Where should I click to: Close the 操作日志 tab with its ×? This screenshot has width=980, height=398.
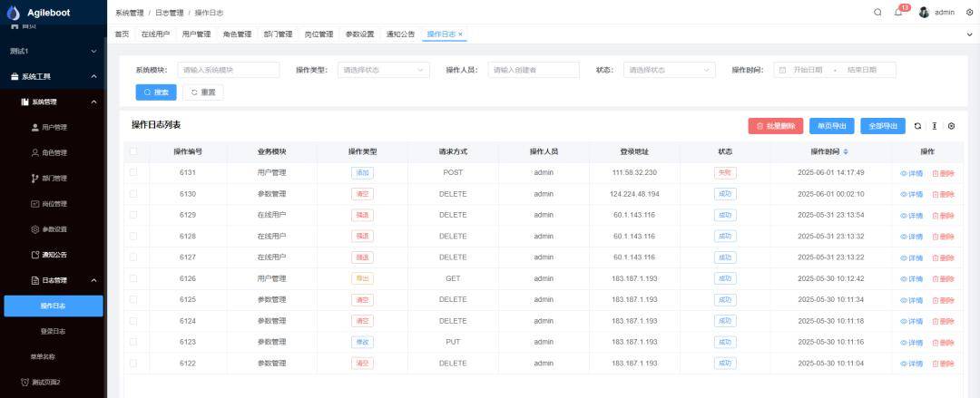click(x=461, y=34)
